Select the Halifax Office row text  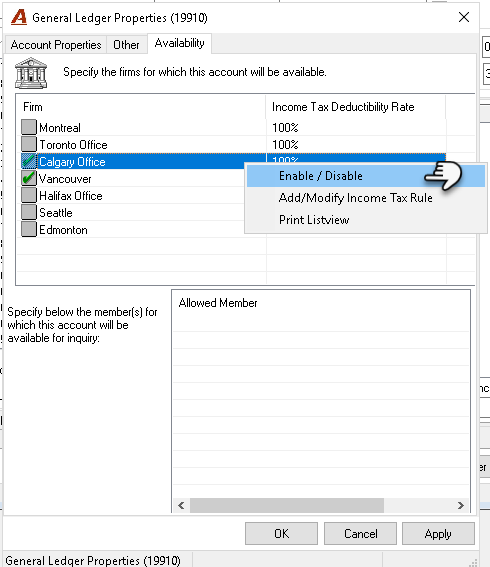(x=71, y=196)
